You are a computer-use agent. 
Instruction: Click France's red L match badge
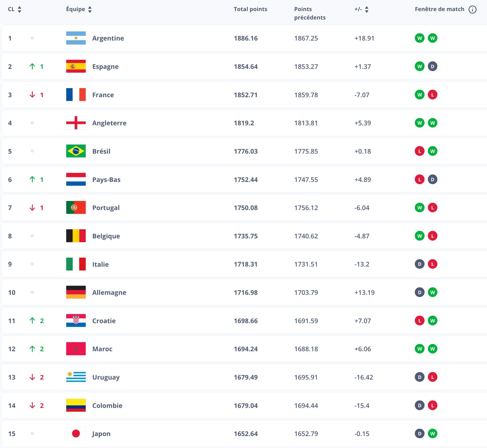coord(433,95)
